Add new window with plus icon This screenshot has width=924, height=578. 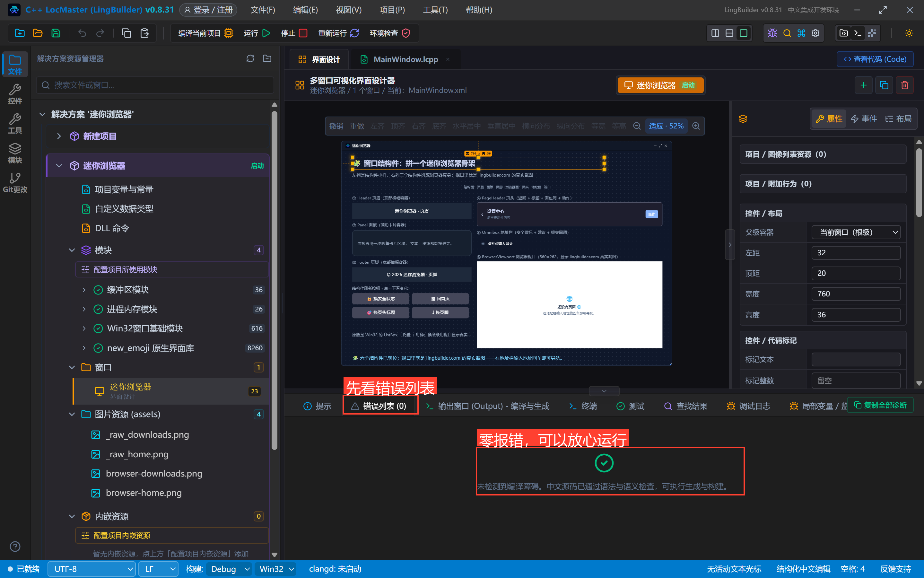(x=863, y=85)
